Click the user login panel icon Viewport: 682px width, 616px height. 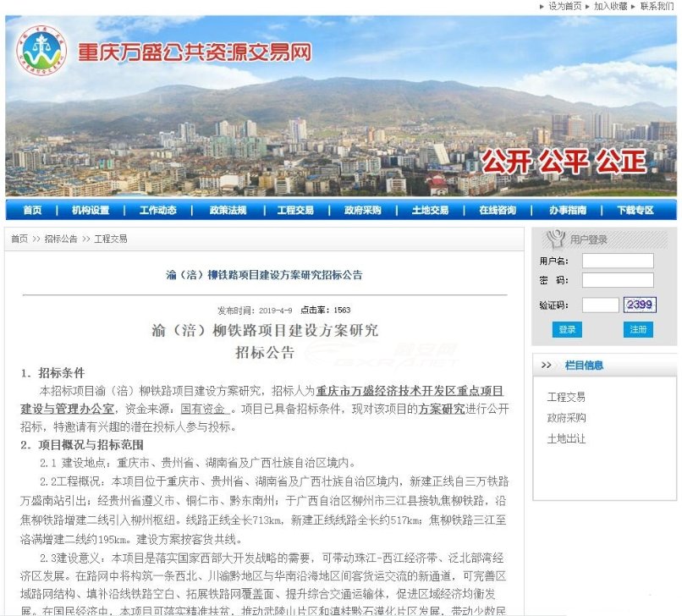tap(555, 239)
